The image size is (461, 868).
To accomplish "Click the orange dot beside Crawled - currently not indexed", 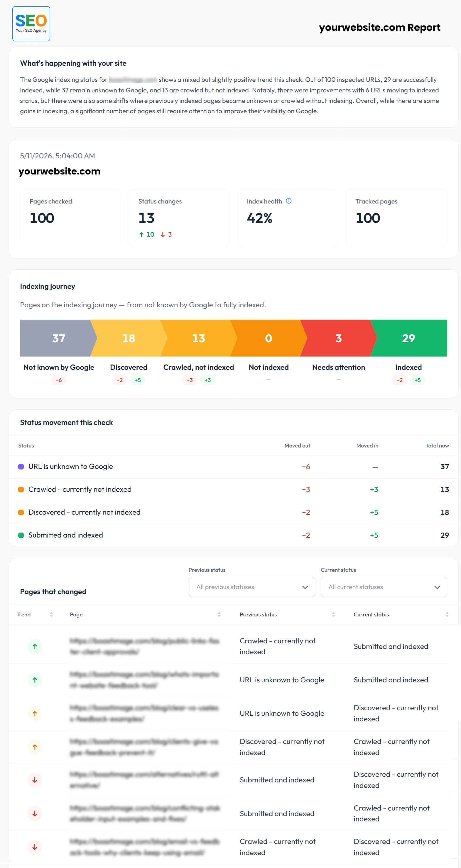I will point(21,490).
